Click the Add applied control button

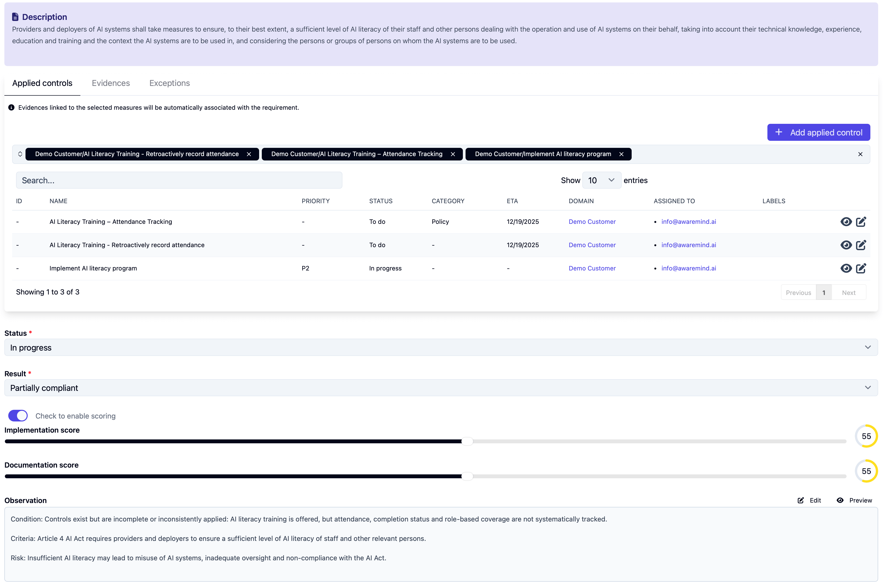tap(818, 132)
